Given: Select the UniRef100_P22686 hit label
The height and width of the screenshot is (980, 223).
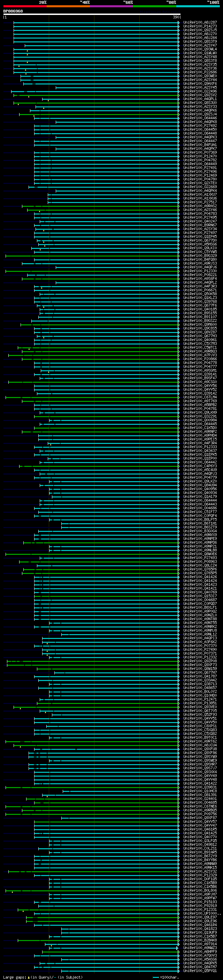Looking at the screenshot, I should (200, 72).
